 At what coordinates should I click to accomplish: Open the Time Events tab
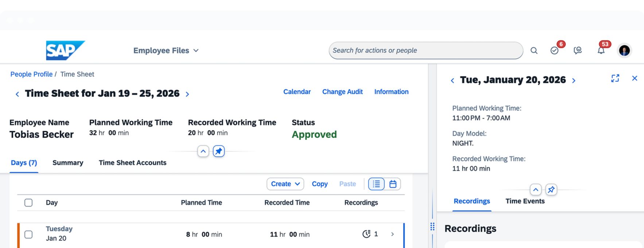coord(525,201)
